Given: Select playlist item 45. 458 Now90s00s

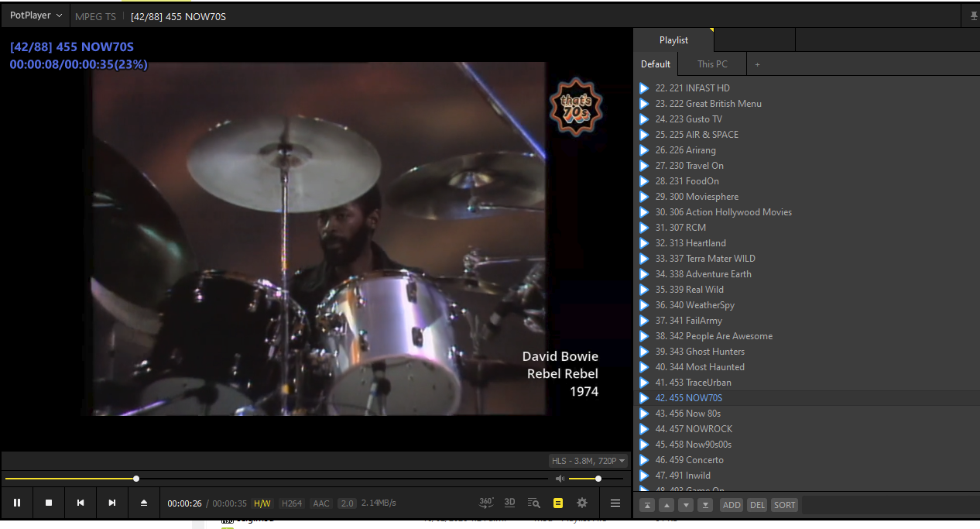Looking at the screenshot, I should point(807,445).
